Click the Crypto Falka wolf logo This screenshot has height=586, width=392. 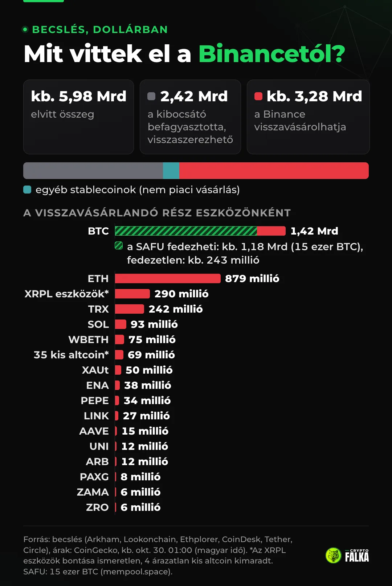point(333,555)
